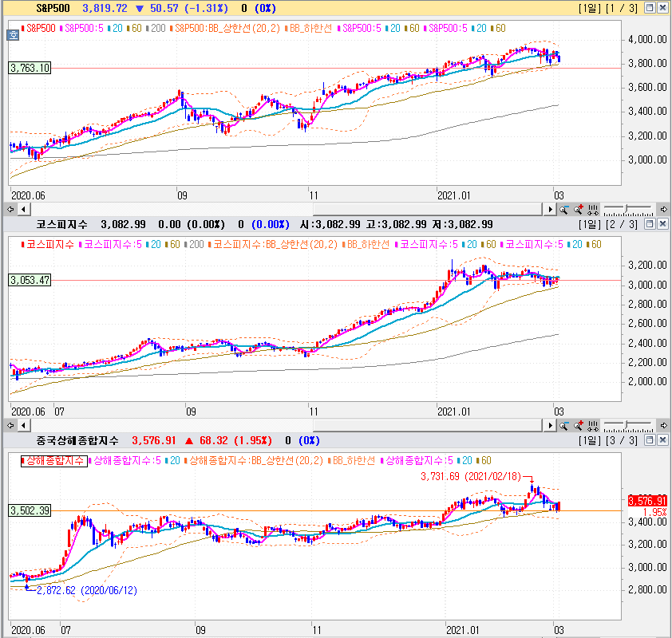Screen dimensions: 672x638
Task: Click the [1일] period label in the S&P500 header
Action: [590, 8]
